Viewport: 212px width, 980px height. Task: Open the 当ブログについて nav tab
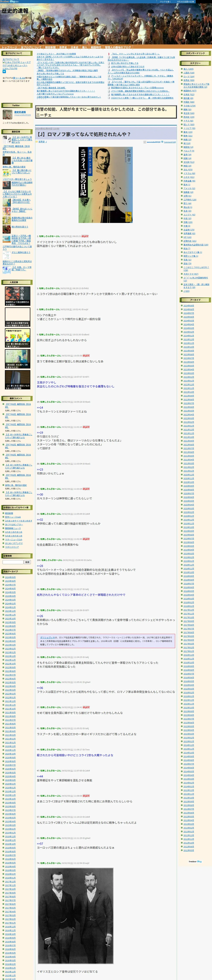tap(31, 48)
